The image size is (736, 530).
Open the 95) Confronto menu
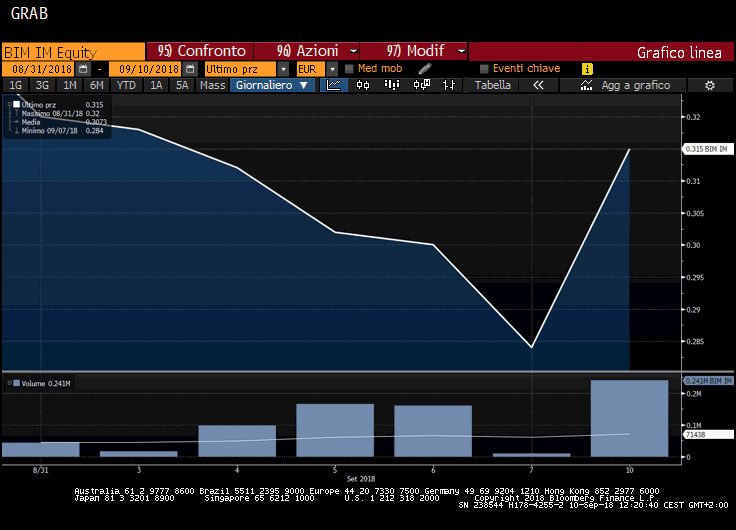tap(200, 51)
